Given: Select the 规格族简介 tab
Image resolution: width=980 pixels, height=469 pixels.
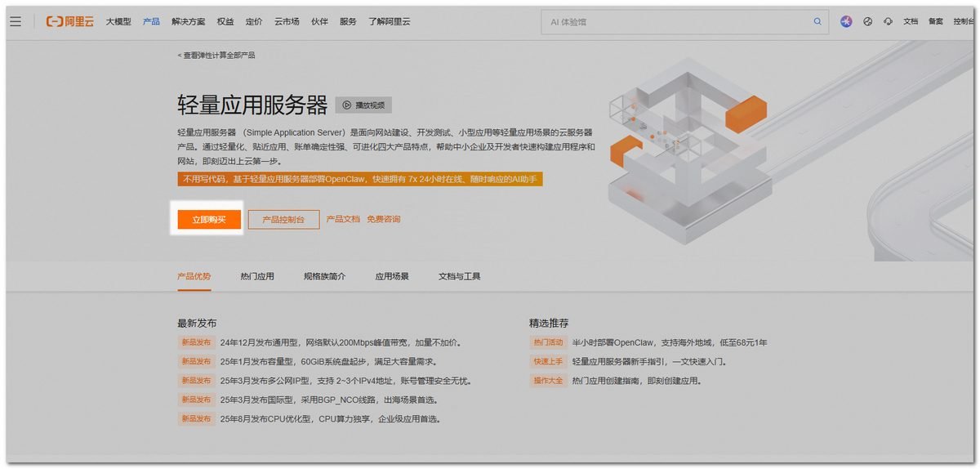Looking at the screenshot, I should [324, 276].
